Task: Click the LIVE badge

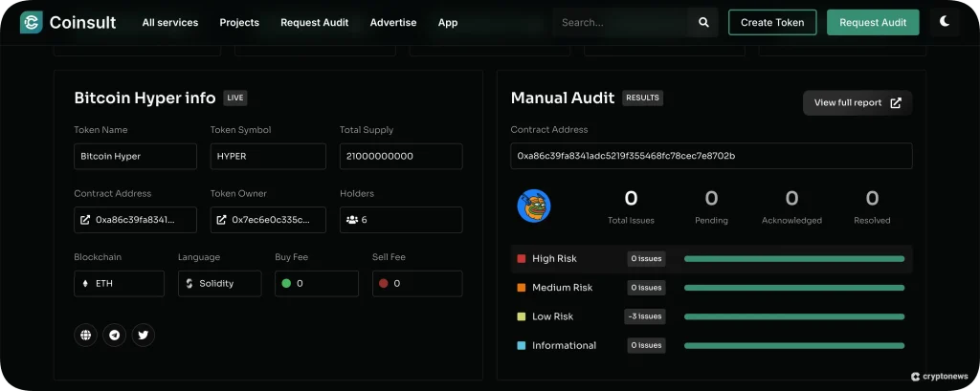Action: tap(235, 98)
